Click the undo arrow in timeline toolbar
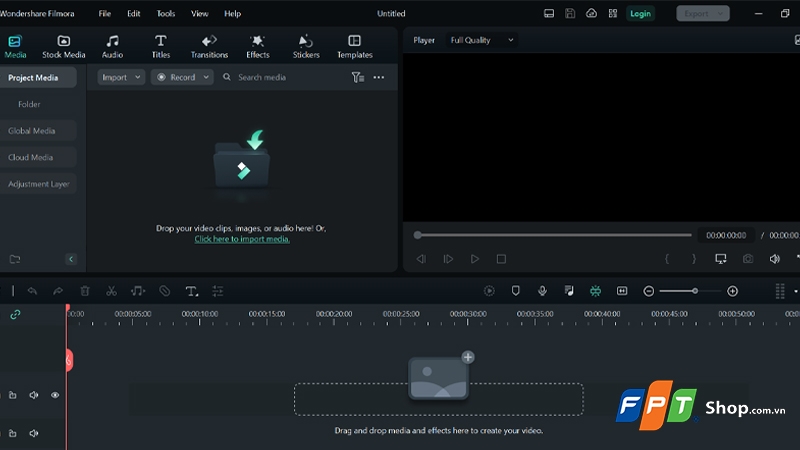Viewport: 800px width, 450px height. 32,291
